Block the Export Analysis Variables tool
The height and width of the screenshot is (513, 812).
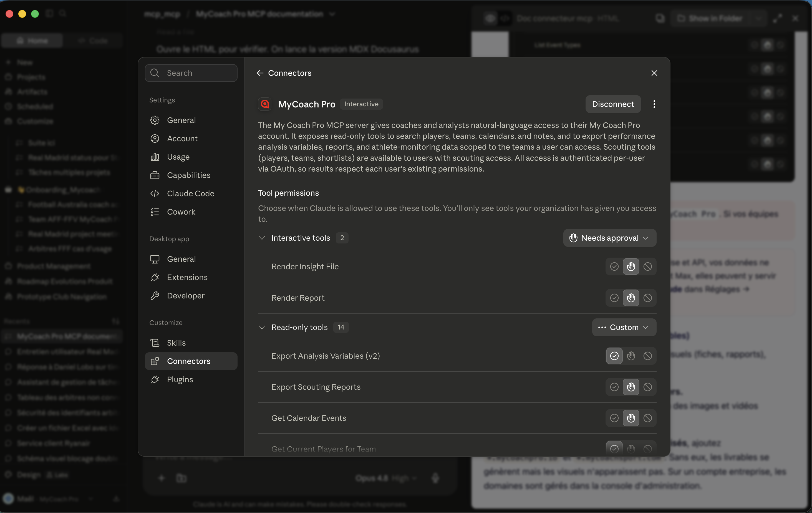coord(647,356)
